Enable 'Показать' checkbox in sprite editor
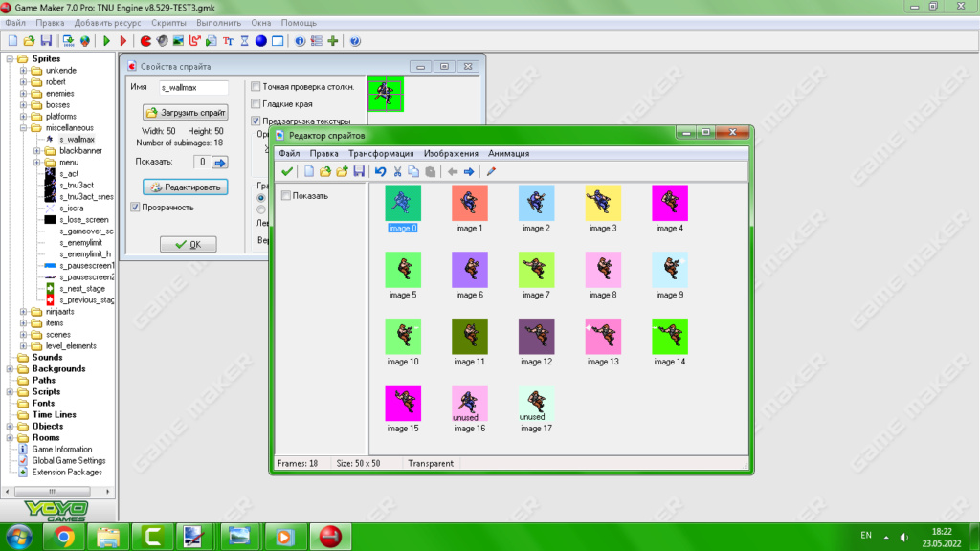Viewport: 980px width, 551px height. pyautogui.click(x=285, y=195)
